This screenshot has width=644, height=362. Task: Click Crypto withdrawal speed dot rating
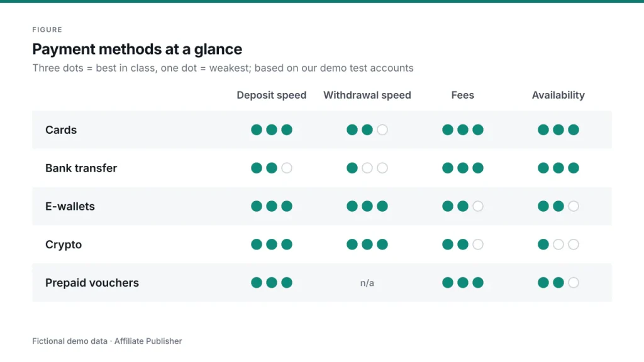[367, 244]
